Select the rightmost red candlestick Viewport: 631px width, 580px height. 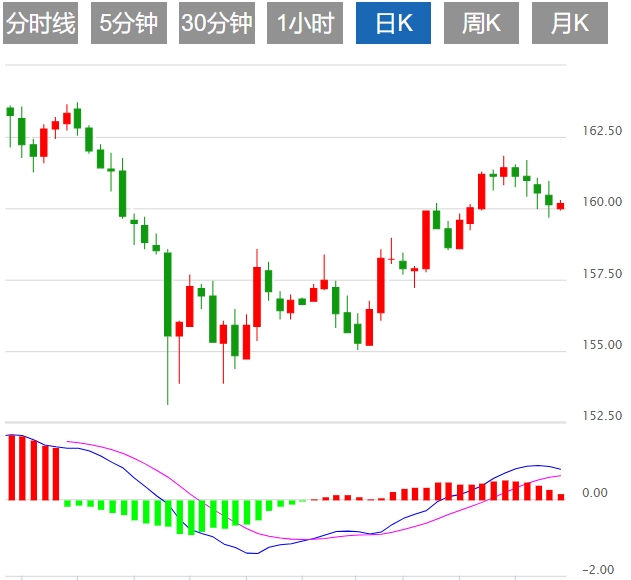pos(561,206)
